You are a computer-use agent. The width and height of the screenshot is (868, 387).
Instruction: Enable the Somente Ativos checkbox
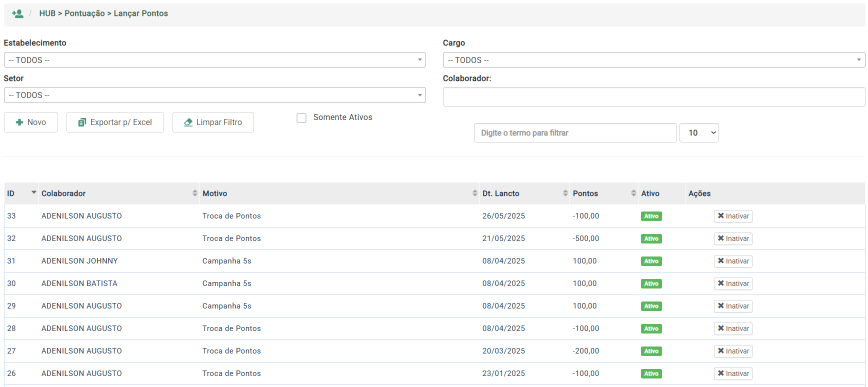(301, 118)
